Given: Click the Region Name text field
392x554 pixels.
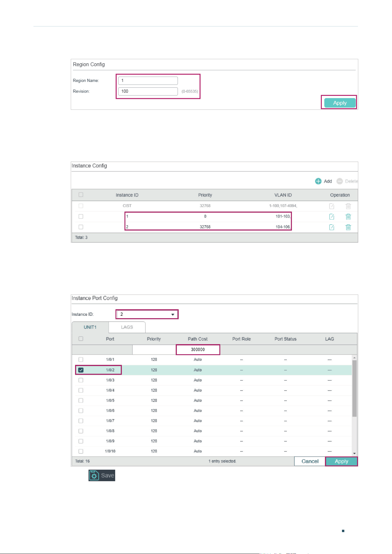Looking at the screenshot, I should coord(148,80).
